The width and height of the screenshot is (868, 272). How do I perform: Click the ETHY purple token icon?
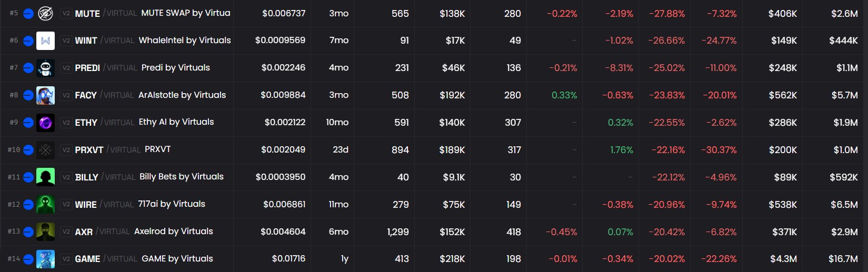click(45, 123)
